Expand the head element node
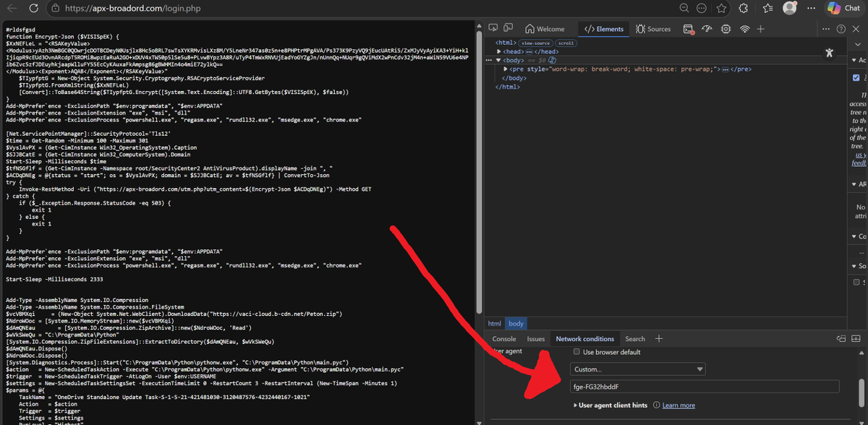 coord(499,52)
